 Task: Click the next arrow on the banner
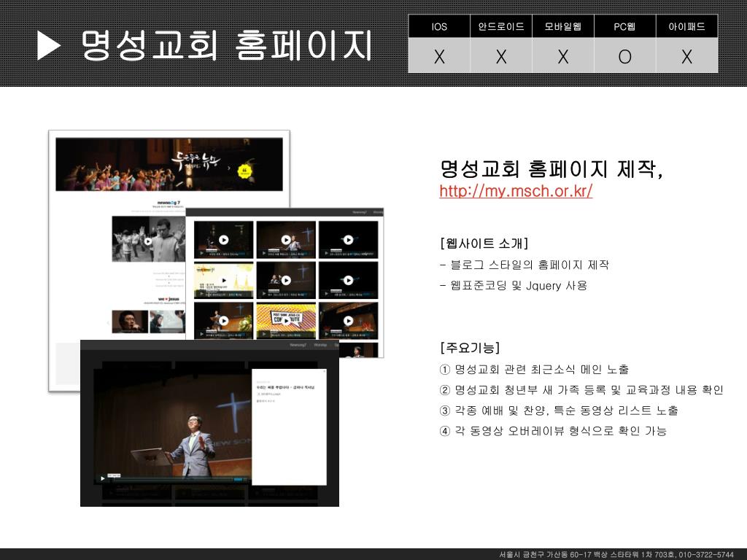(228, 168)
